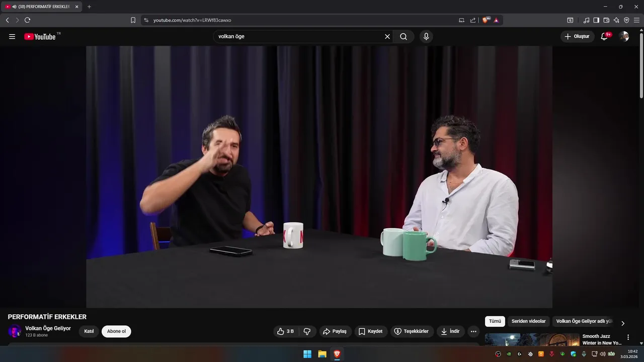Download the video with İndir
644x362 pixels.
450,331
